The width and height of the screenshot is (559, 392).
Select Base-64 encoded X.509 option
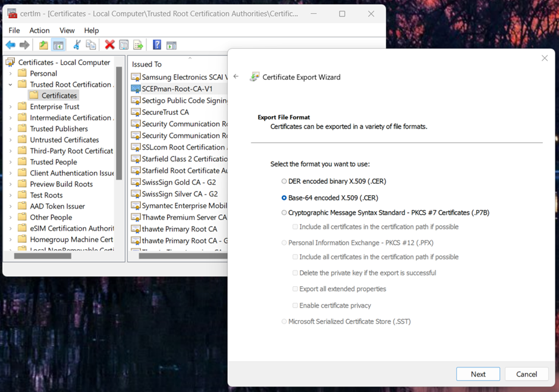284,198
